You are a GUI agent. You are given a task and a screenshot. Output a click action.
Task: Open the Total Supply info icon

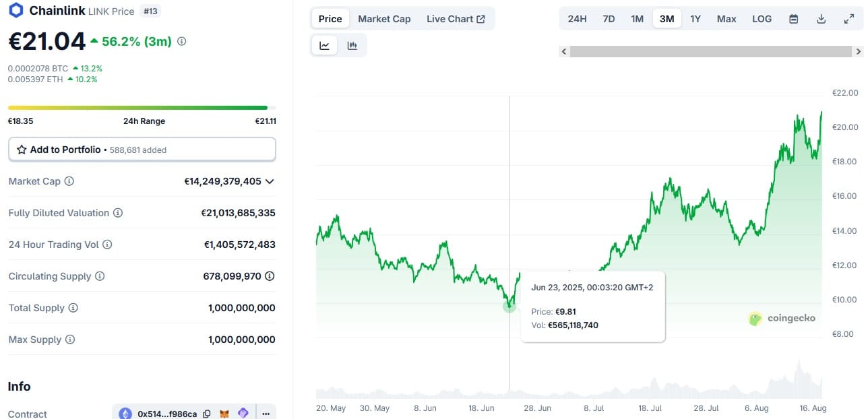click(73, 308)
